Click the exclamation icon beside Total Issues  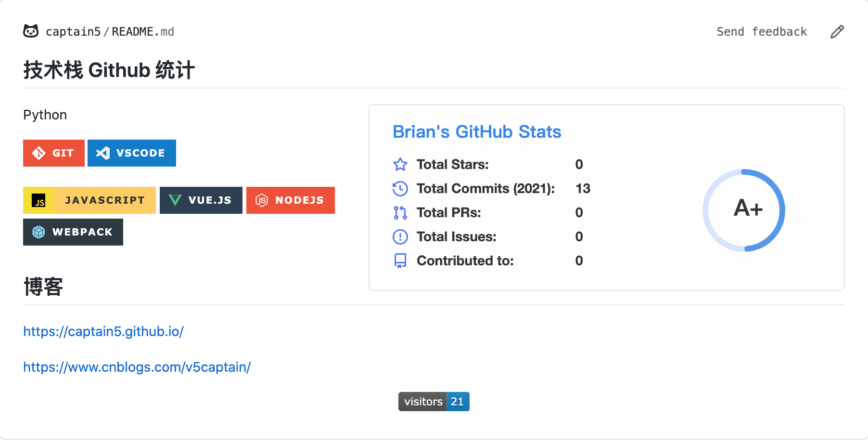[399, 236]
